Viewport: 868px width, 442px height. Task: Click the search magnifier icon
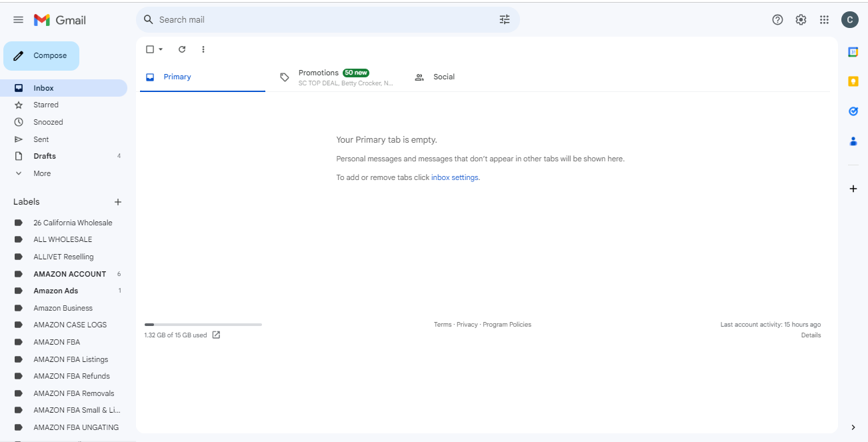pos(149,19)
